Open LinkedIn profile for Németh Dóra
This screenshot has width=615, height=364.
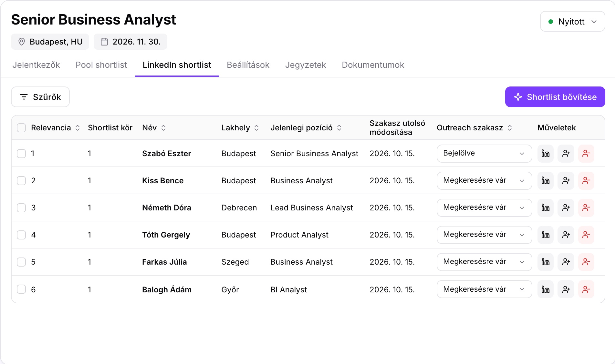pyautogui.click(x=546, y=207)
